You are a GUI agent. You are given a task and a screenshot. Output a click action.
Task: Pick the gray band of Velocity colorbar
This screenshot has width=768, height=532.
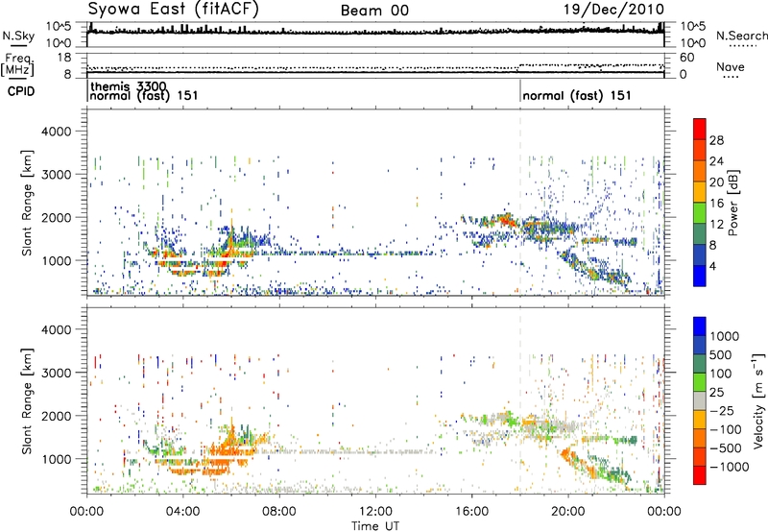[700, 400]
